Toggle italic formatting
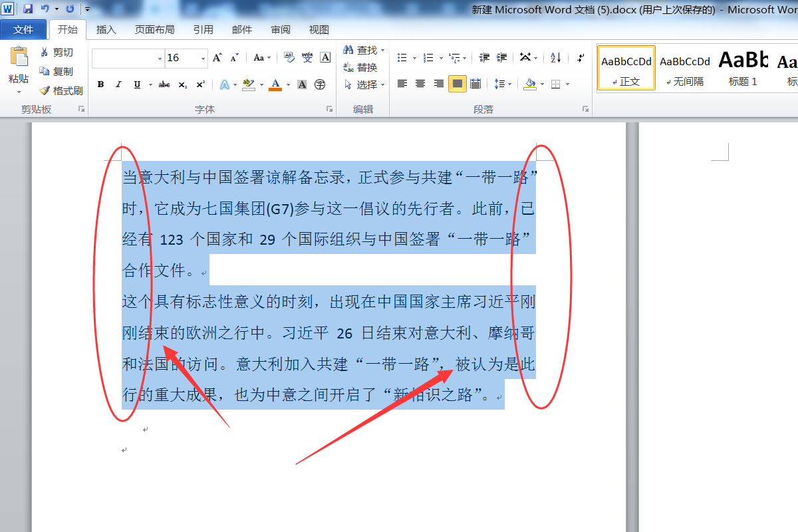The width and height of the screenshot is (798, 532). pos(118,84)
